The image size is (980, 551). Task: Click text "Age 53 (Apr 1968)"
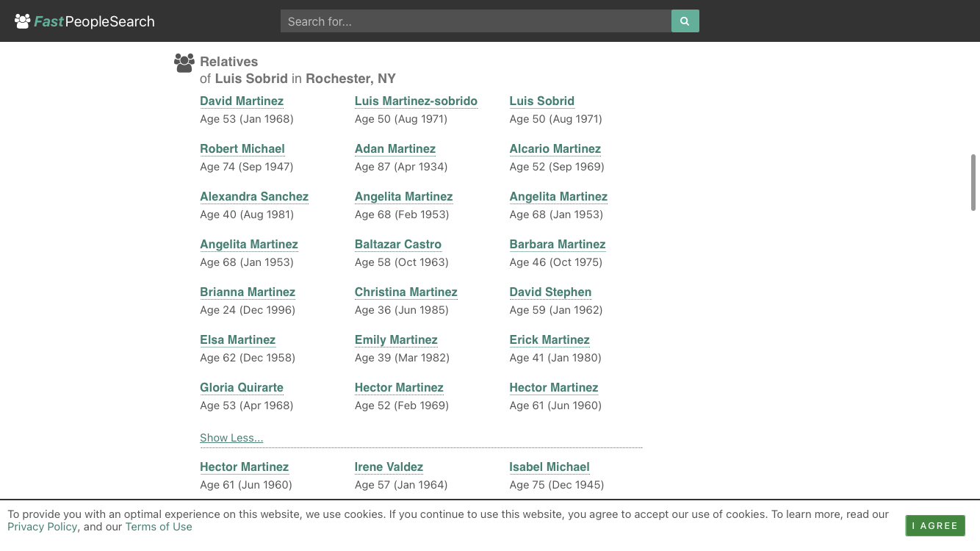(247, 406)
